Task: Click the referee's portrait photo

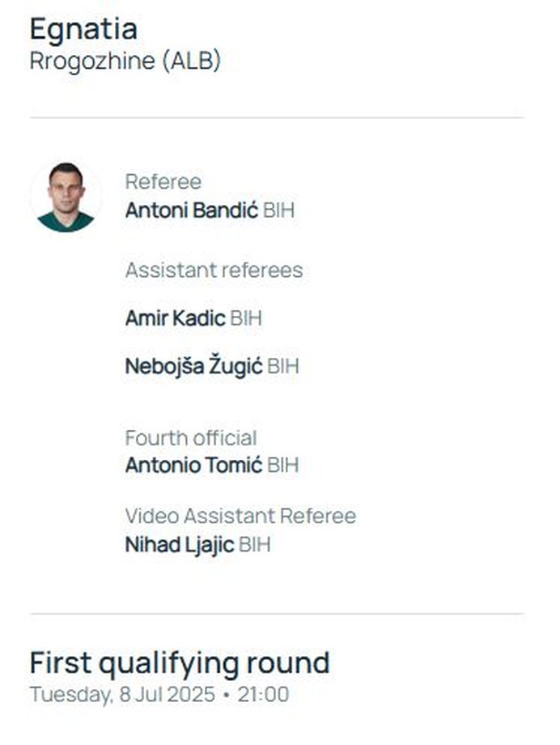Action: (66, 197)
